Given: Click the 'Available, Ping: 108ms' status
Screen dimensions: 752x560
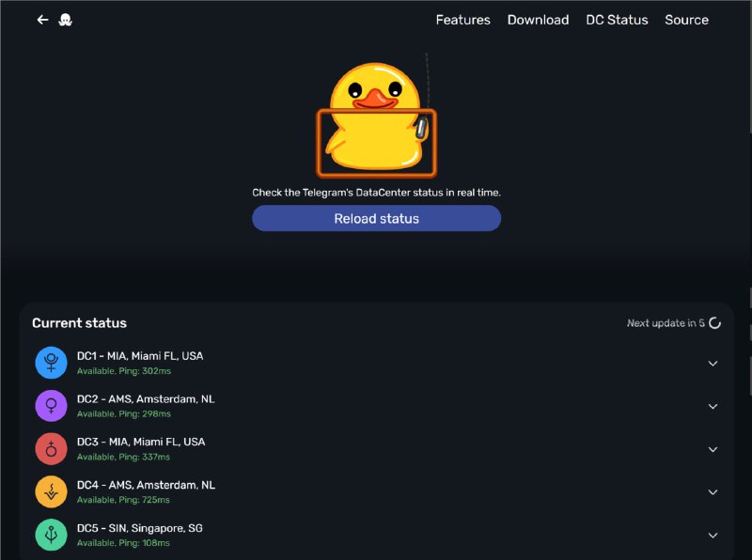Looking at the screenshot, I should coord(123,543).
